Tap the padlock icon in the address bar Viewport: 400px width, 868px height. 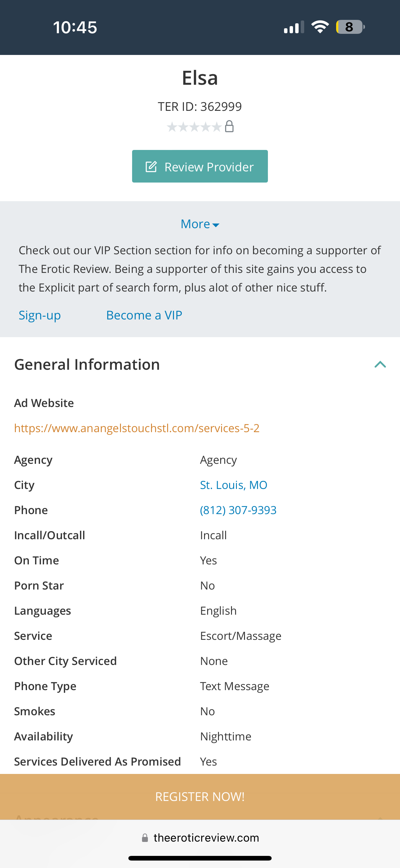145,838
